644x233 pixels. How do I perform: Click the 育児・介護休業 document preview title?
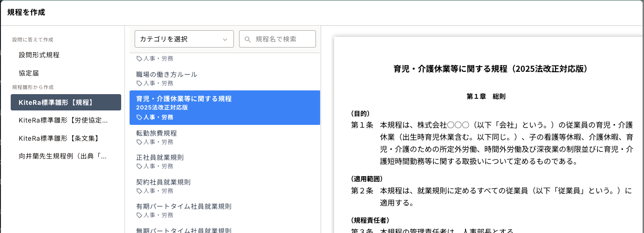[491, 69]
